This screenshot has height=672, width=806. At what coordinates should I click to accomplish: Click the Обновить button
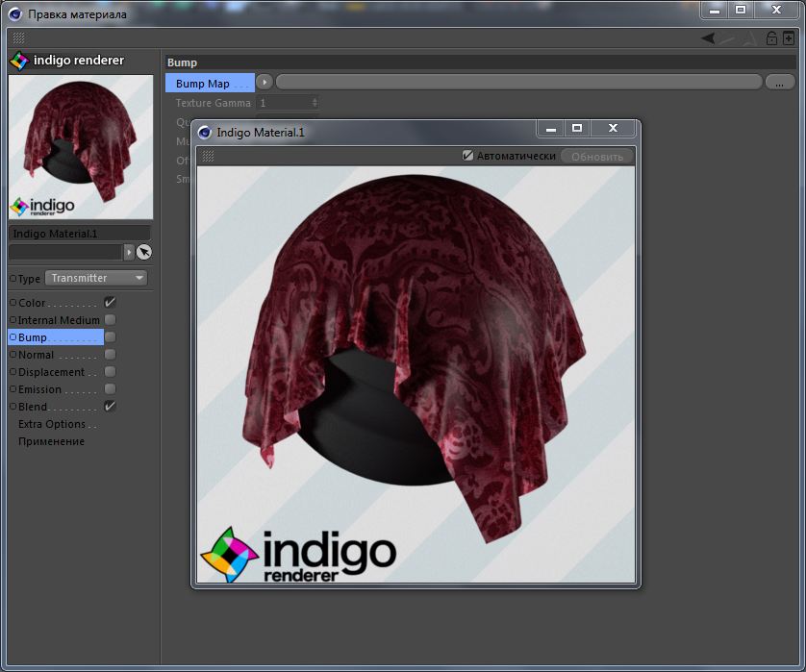(x=596, y=156)
